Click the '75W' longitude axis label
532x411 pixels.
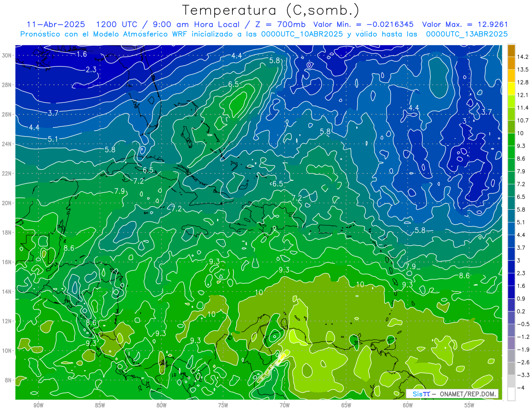click(223, 405)
